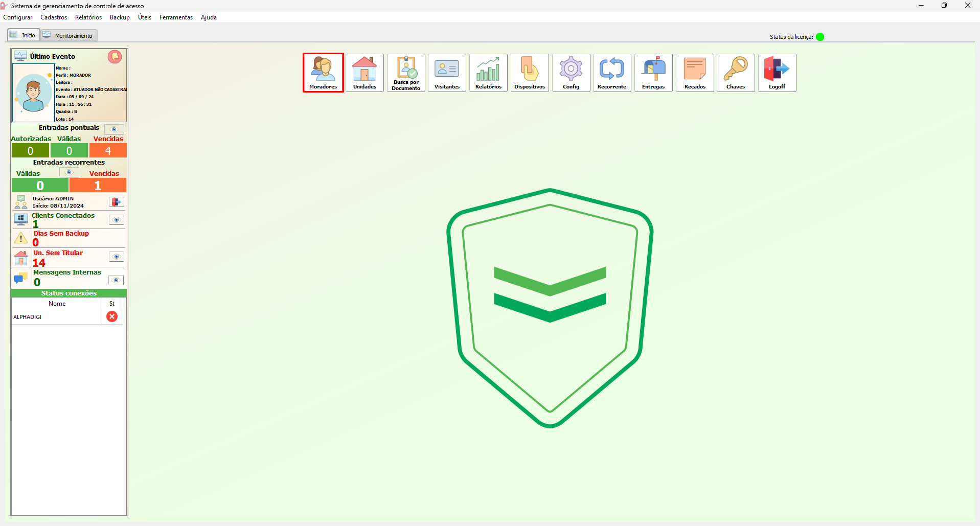Click the Logoff toolbar icon
Viewport: 980px width, 526px height.
pos(777,73)
